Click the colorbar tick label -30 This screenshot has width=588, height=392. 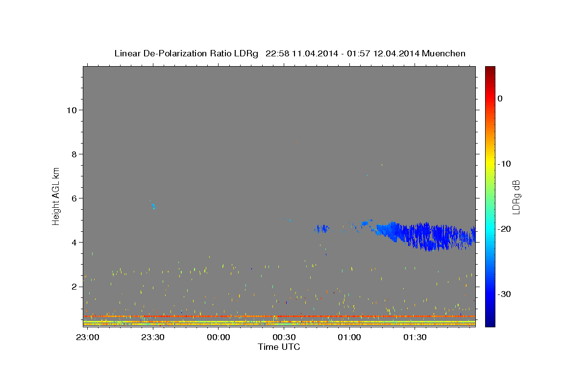505,294
